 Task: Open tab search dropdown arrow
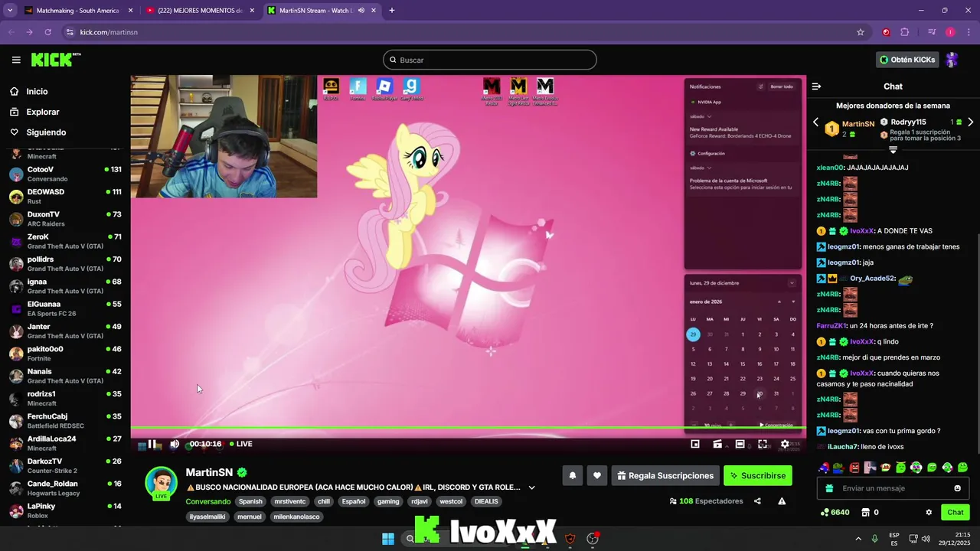coord(10,11)
